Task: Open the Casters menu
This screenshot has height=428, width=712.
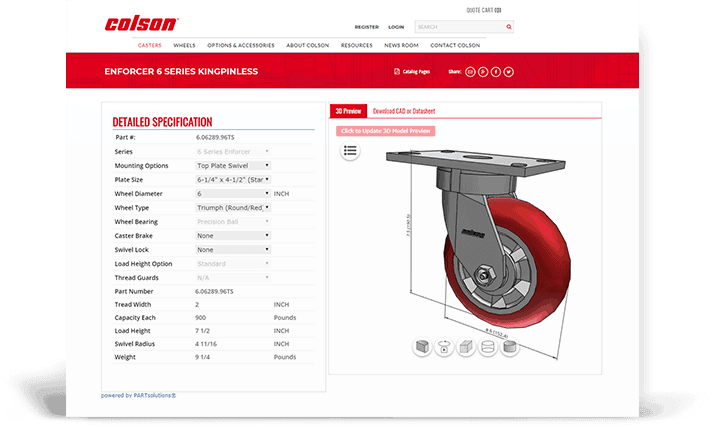Action: coord(150,45)
